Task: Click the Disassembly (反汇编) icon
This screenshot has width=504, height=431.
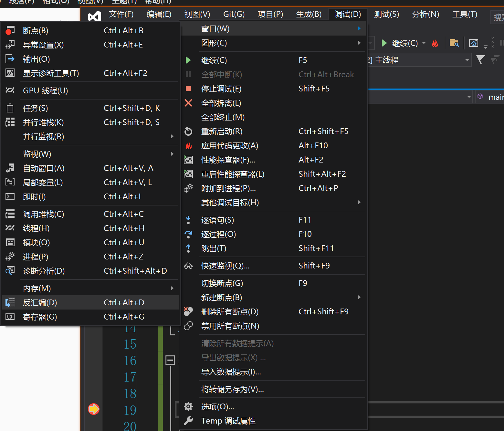Action: 10,302
